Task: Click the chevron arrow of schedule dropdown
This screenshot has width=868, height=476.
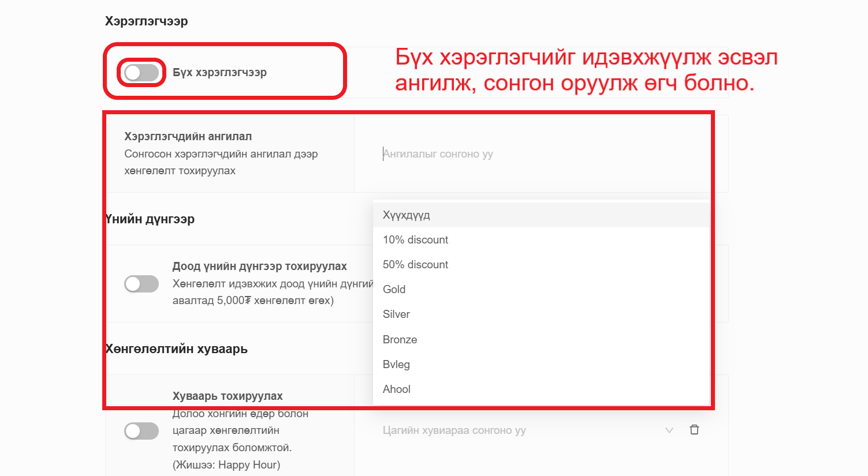Action: [669, 430]
